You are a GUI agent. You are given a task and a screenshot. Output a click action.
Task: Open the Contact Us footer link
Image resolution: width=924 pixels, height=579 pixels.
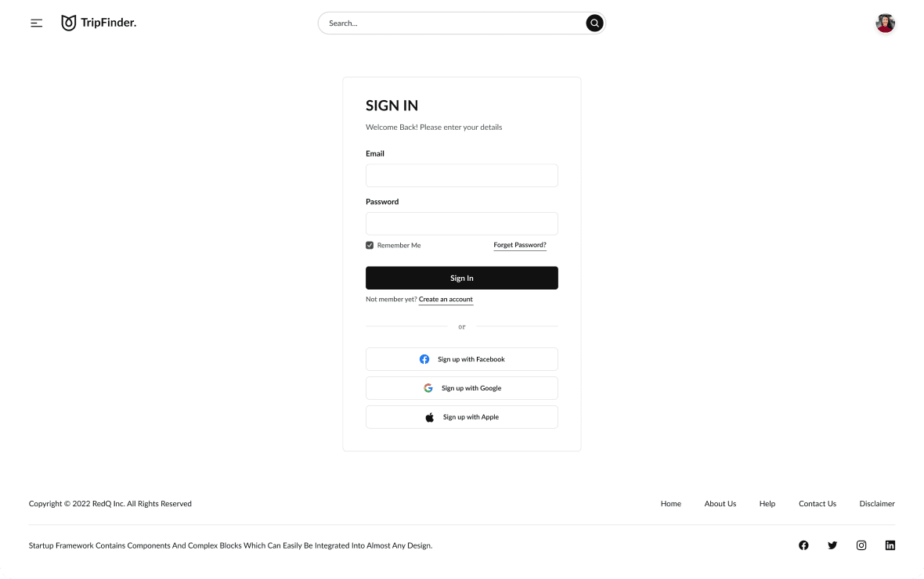(818, 504)
